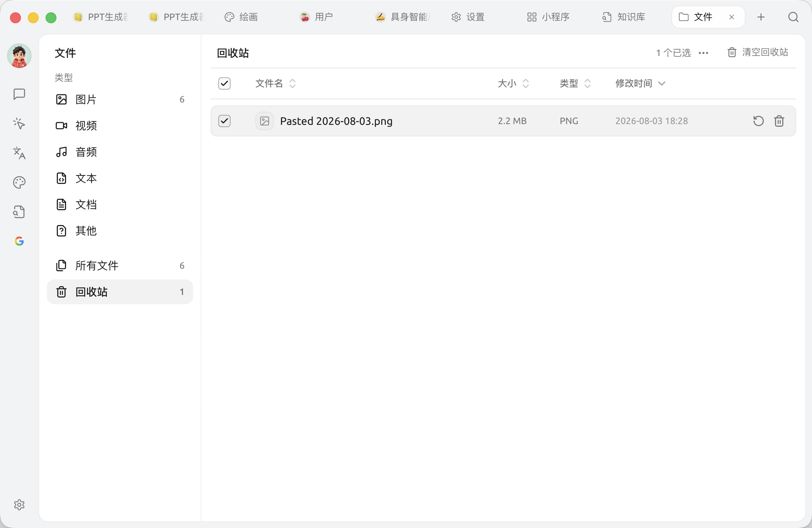
Task: Click the image file icon of Pasted 2026-08-03.png
Action: [265, 121]
